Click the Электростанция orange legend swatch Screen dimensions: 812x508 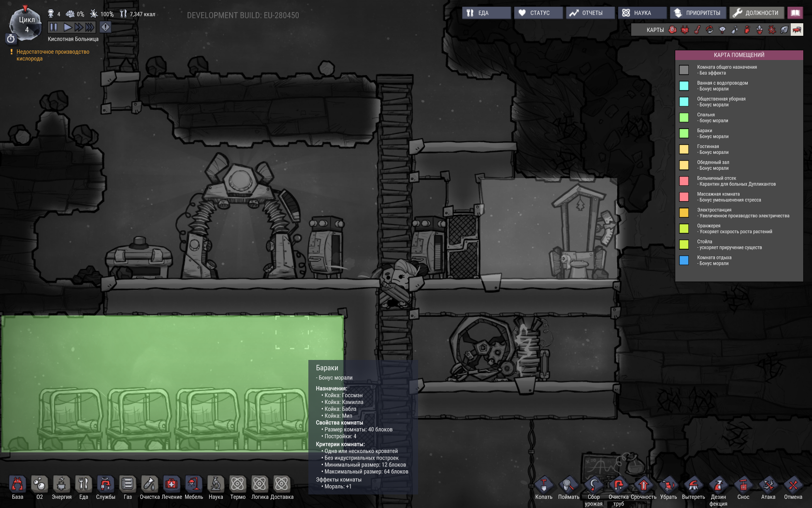click(x=684, y=213)
